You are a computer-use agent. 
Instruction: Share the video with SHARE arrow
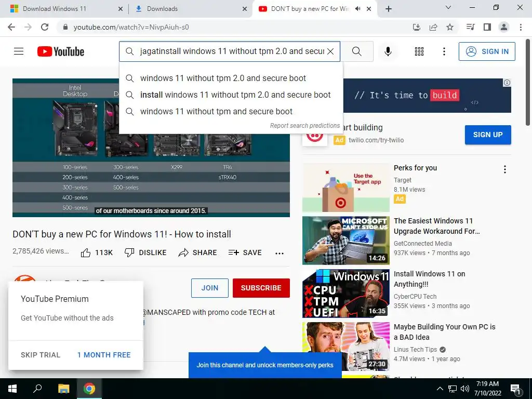[197, 252]
